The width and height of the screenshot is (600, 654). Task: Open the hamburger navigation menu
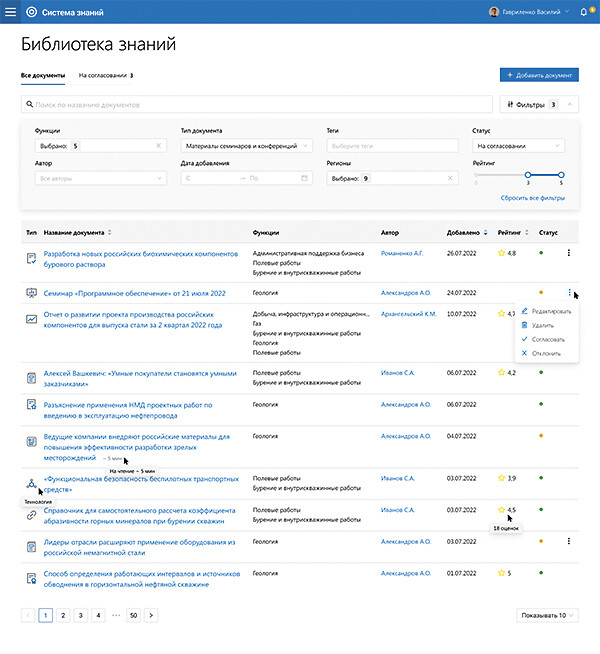pyautogui.click(x=11, y=12)
